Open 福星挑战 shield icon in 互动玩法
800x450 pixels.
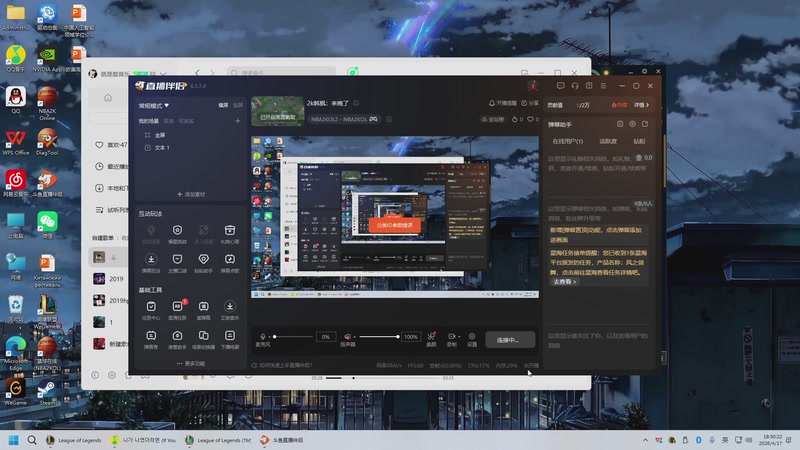click(177, 230)
